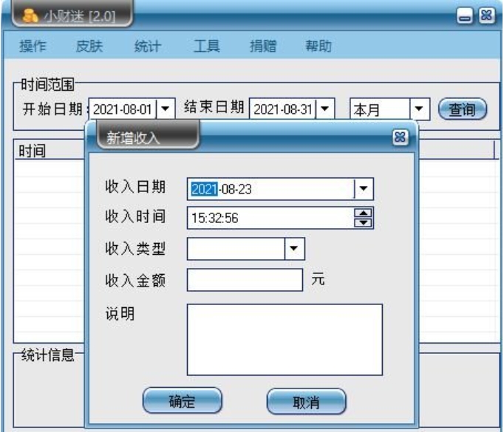Expand the 收入日期 date picker arrow

coord(364,189)
